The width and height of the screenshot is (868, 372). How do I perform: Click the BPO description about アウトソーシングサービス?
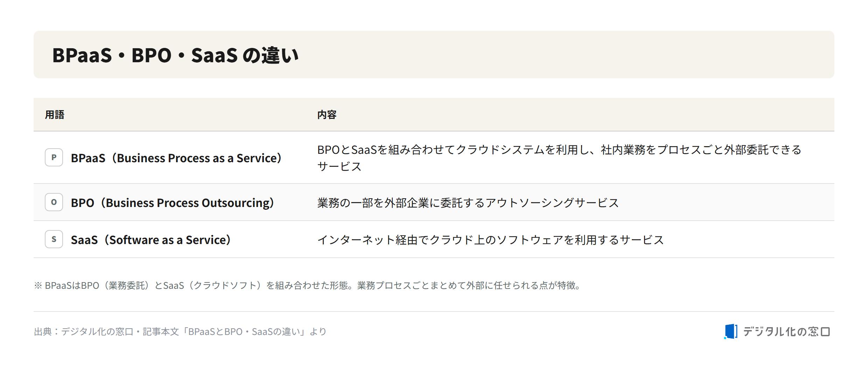coord(468,203)
